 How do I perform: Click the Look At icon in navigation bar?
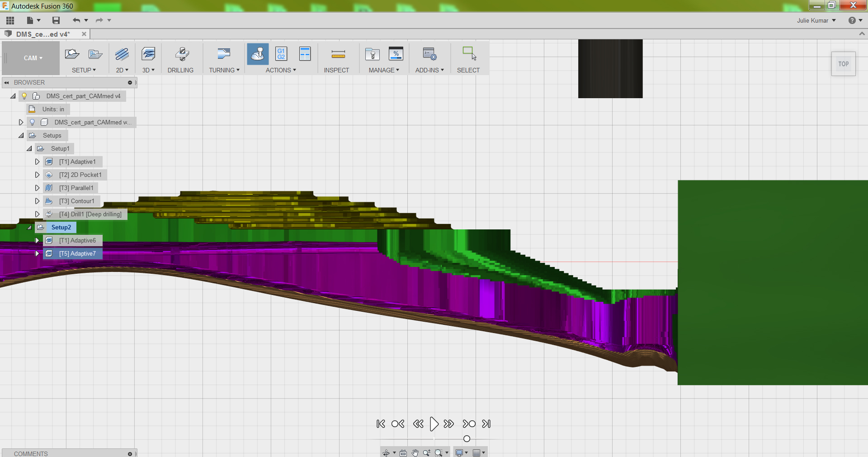403,452
